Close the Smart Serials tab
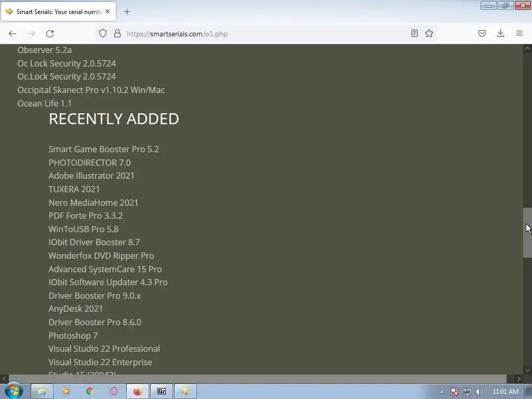Image resolution: width=532 pixels, height=399 pixels. 108,11
